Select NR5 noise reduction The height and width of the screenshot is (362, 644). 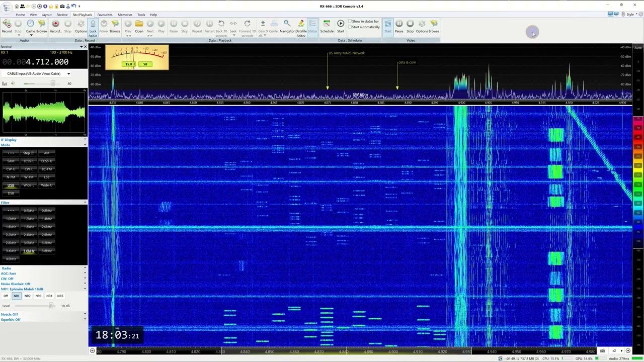(x=60, y=296)
